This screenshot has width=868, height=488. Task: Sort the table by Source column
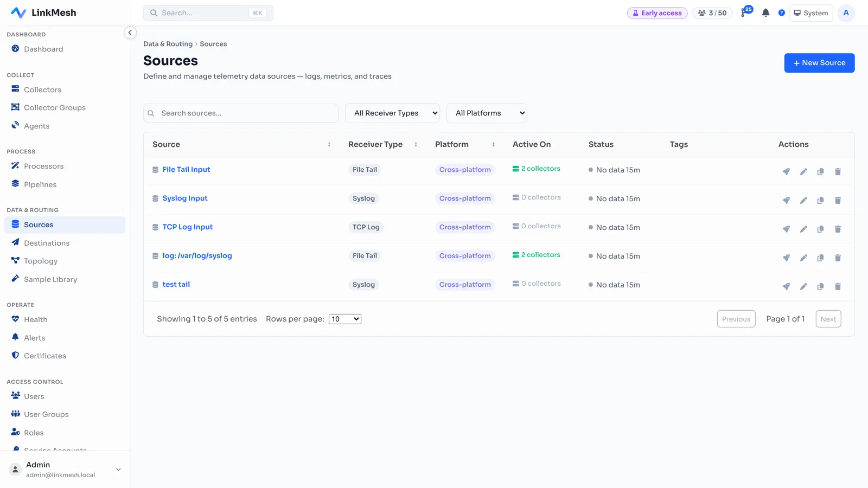pos(329,145)
